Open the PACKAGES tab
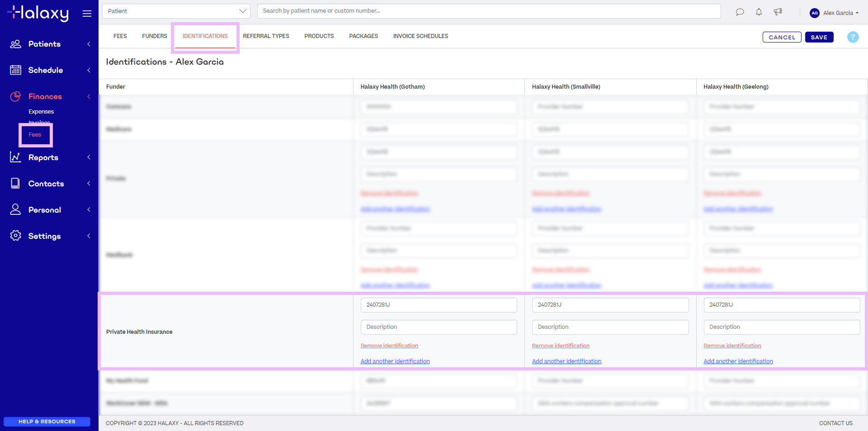This screenshot has width=868, height=431. tap(363, 36)
